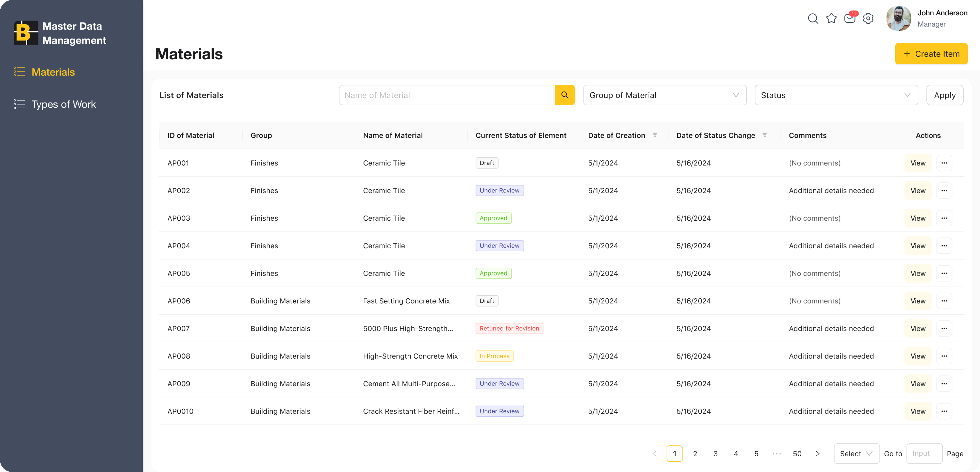The width and height of the screenshot is (980, 472).
Task: Go to the next page arrow
Action: click(x=818, y=453)
